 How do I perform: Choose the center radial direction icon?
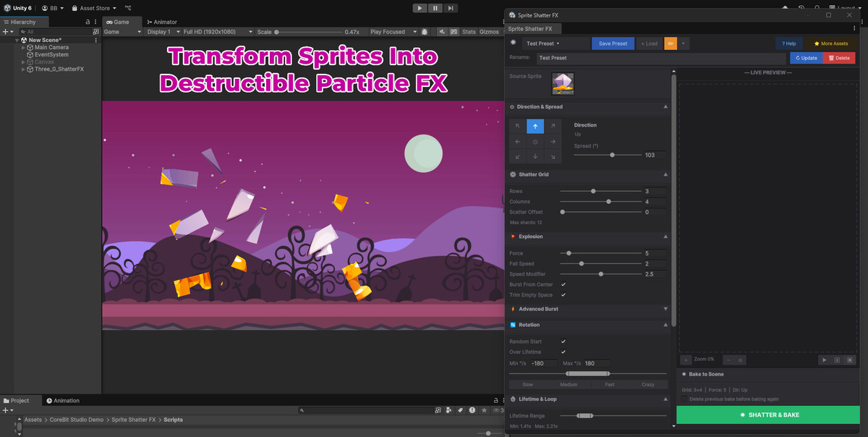coord(535,142)
